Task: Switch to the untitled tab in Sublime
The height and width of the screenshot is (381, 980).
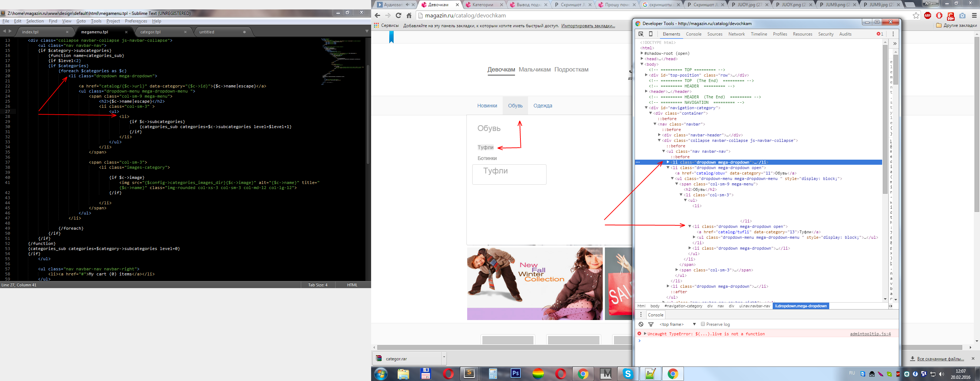Action: [207, 32]
